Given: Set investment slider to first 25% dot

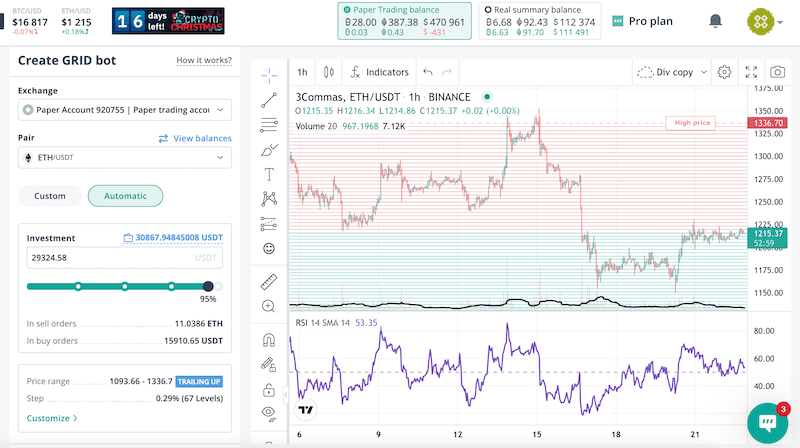Looking at the screenshot, I should pos(78,286).
